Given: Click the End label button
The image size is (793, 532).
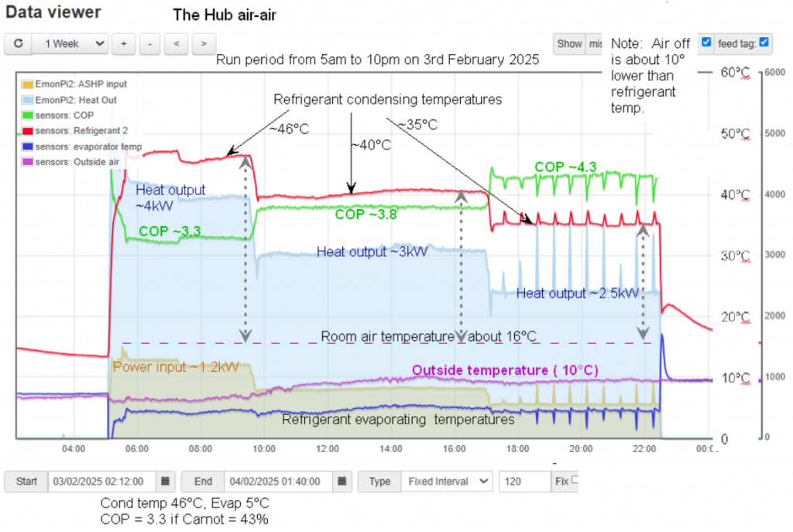Looking at the screenshot, I should (x=203, y=481).
